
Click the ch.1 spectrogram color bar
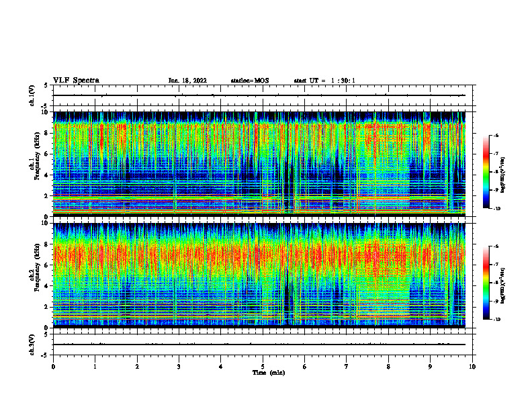tap(486, 172)
